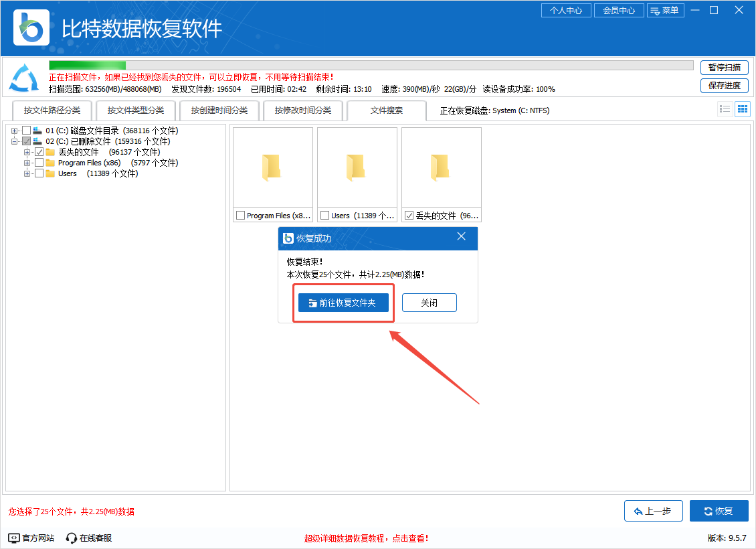Click the monitor icon beside 官方网站

[14, 538]
